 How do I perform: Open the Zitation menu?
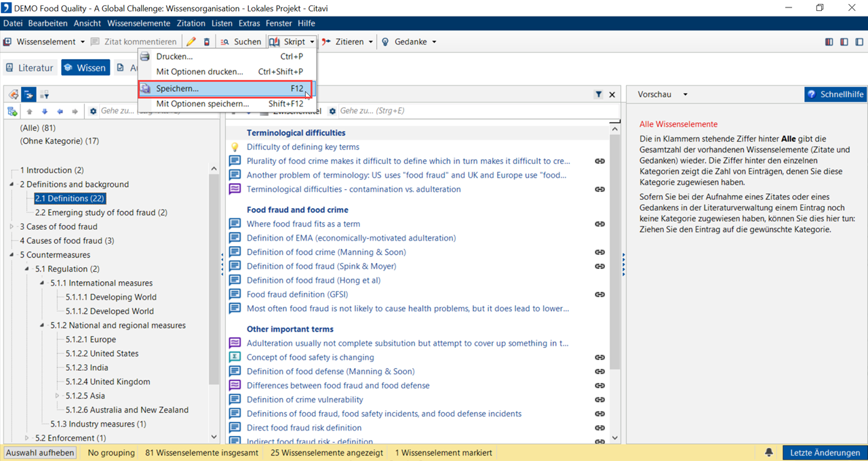point(191,23)
